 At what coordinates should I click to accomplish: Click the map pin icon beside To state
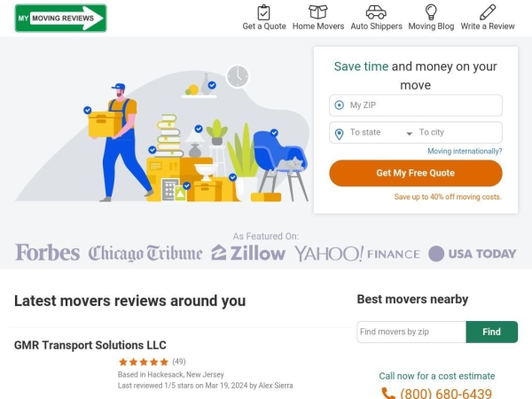(339, 134)
